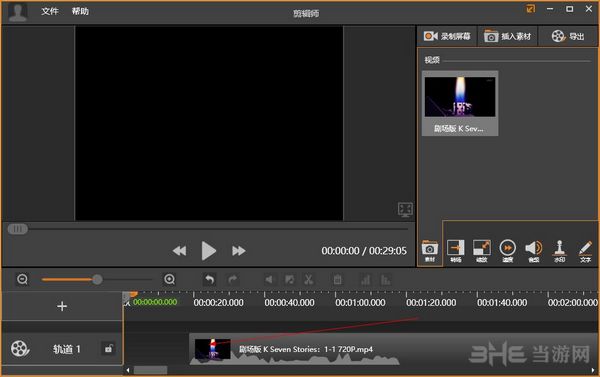The height and width of the screenshot is (377, 600).
Task: Click the trash delete icon
Action: (x=338, y=280)
